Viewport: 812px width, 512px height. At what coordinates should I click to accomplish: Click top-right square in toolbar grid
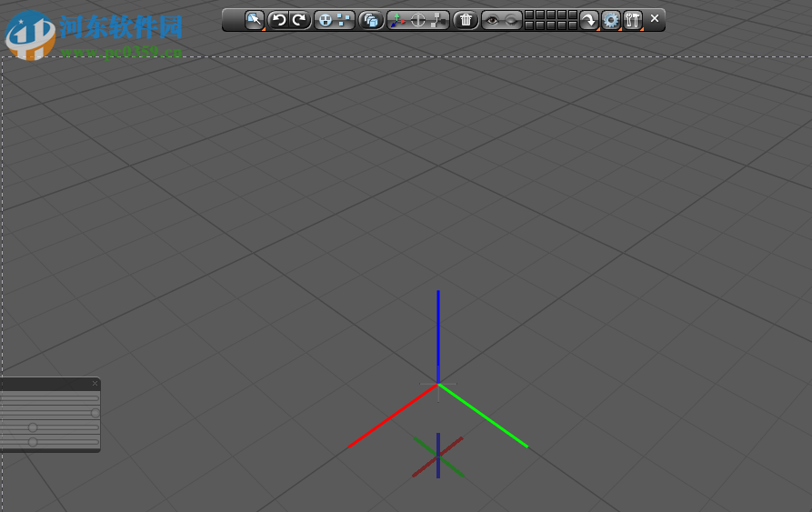pyautogui.click(x=573, y=15)
